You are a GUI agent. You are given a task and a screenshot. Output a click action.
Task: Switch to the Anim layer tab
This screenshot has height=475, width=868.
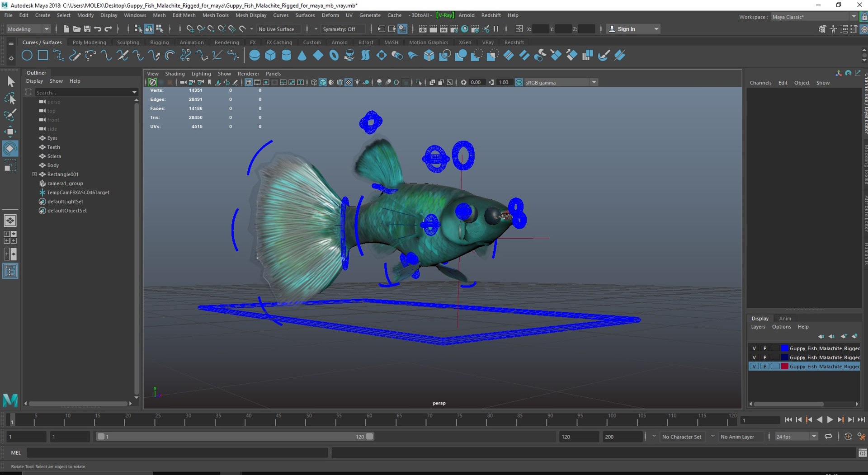pyautogui.click(x=785, y=319)
